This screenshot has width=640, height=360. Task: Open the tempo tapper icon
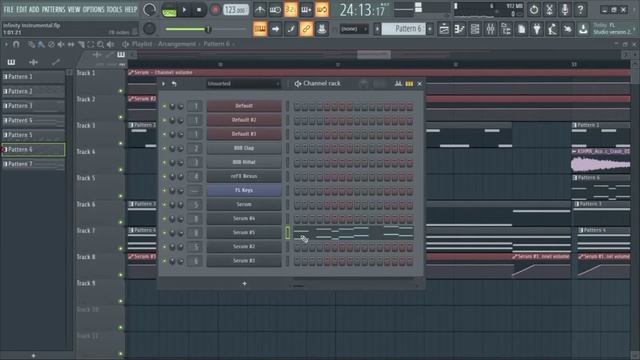552,29
